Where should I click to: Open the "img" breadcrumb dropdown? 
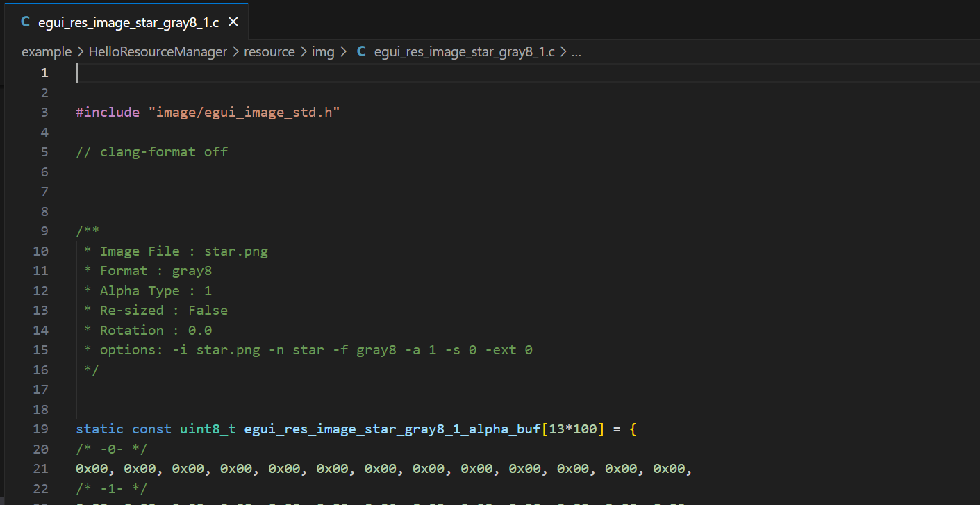click(x=323, y=51)
